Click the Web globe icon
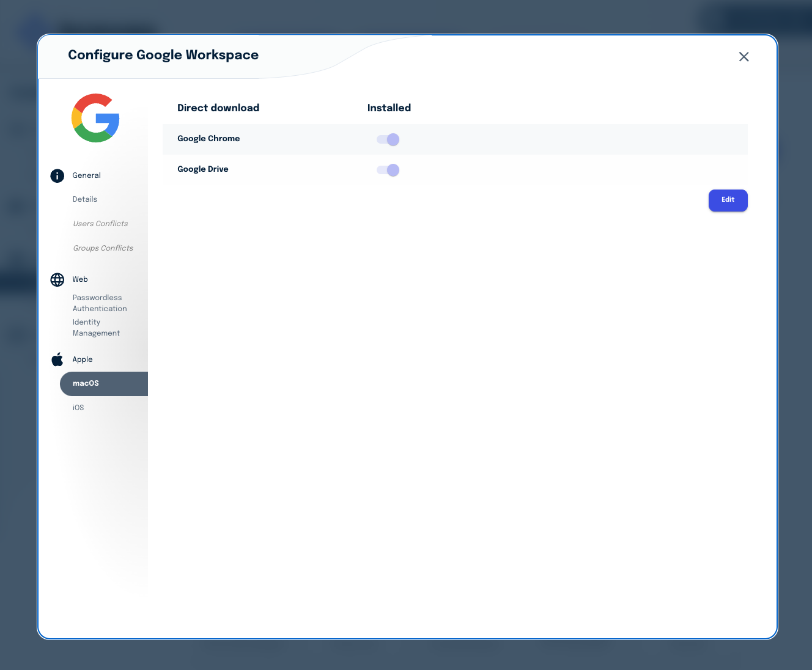The height and width of the screenshot is (670, 812). pyautogui.click(x=57, y=280)
